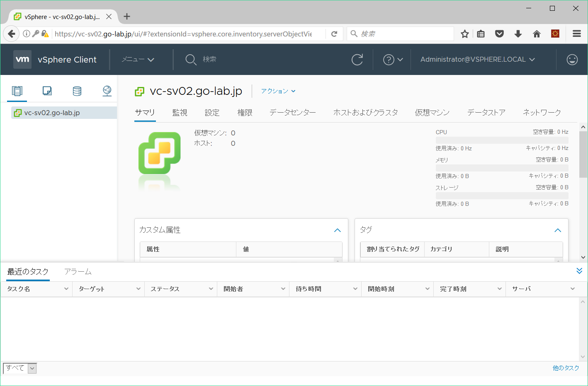Open the アクション dropdown

point(278,91)
